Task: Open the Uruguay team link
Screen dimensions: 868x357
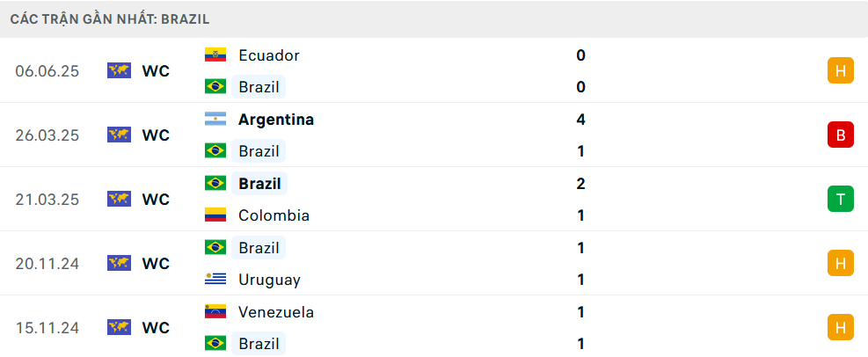Action: coord(269,280)
